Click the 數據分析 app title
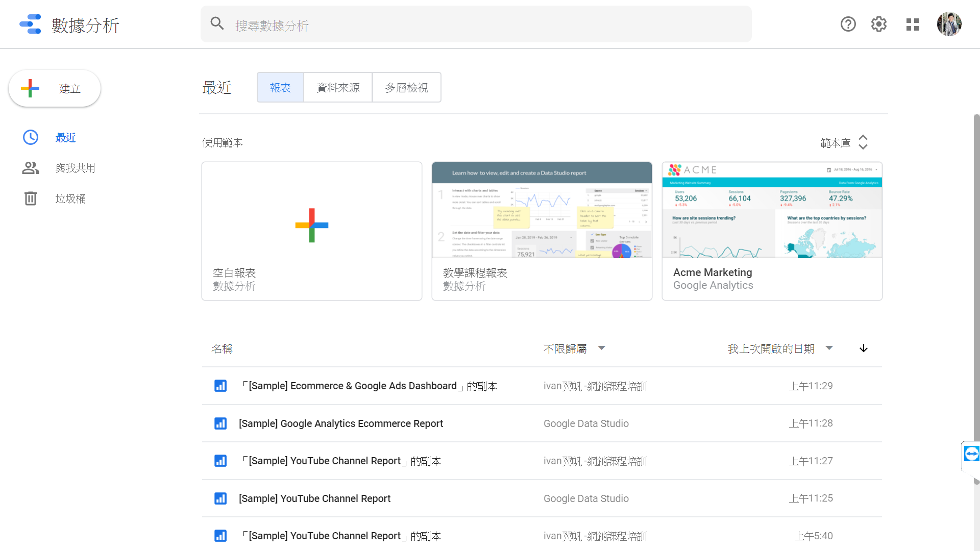 click(86, 25)
